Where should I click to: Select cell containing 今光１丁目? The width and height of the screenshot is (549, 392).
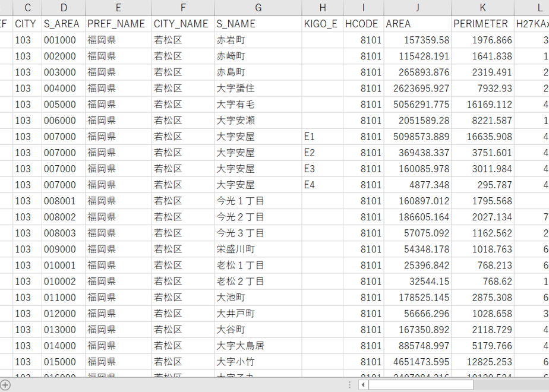click(x=258, y=201)
